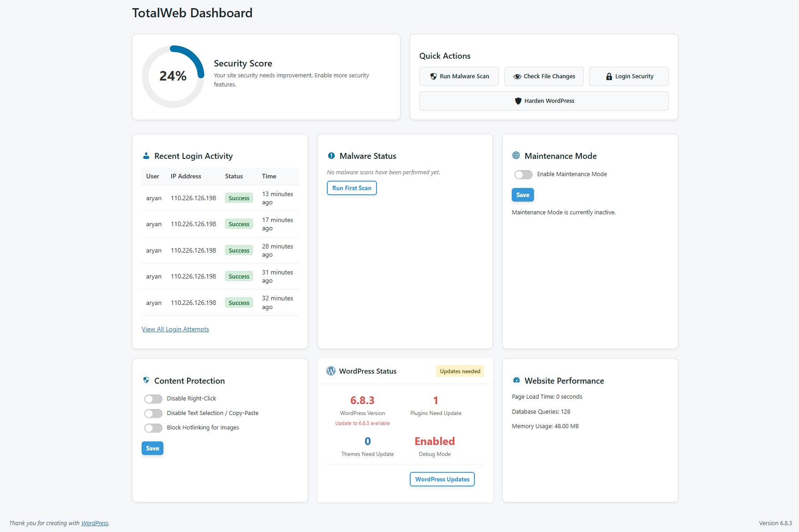Open View All Login Attempts link

[175, 329]
